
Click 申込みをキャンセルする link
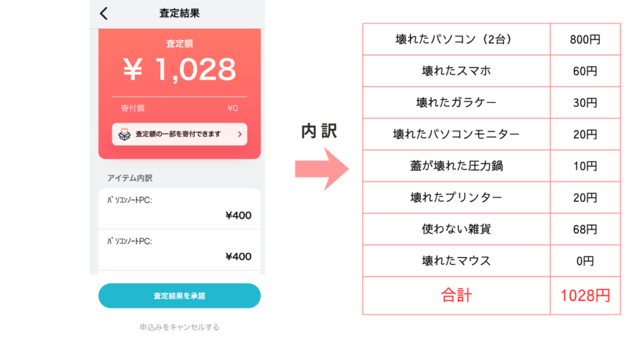click(179, 327)
